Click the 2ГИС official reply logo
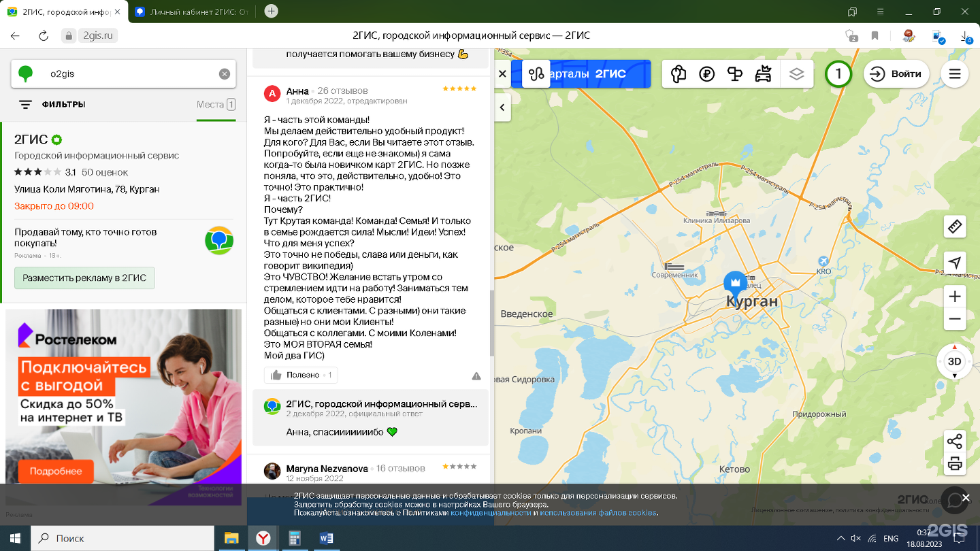 pos(272,406)
